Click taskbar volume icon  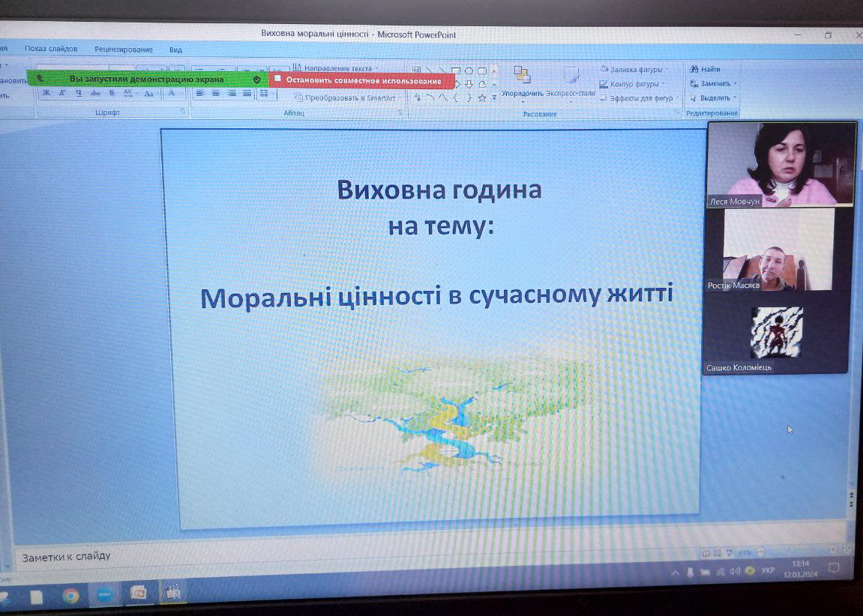pyautogui.click(x=735, y=572)
